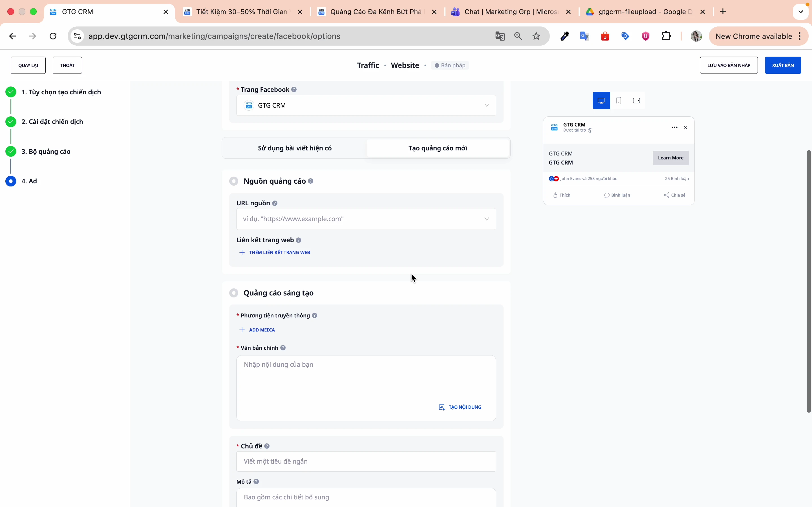Select the Nguồn quảng cáo radio circle
Image resolution: width=812 pixels, height=507 pixels.
[234, 181]
